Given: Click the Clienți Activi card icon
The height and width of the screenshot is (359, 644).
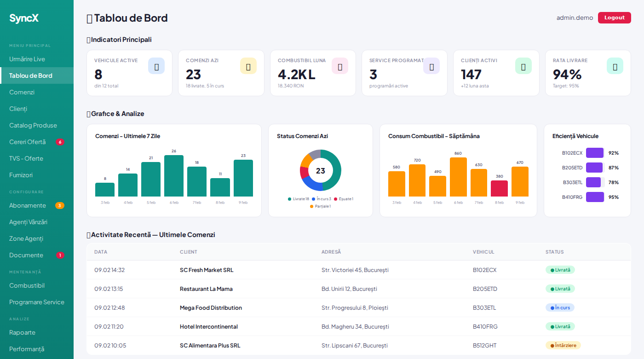Looking at the screenshot, I should pyautogui.click(x=523, y=66).
